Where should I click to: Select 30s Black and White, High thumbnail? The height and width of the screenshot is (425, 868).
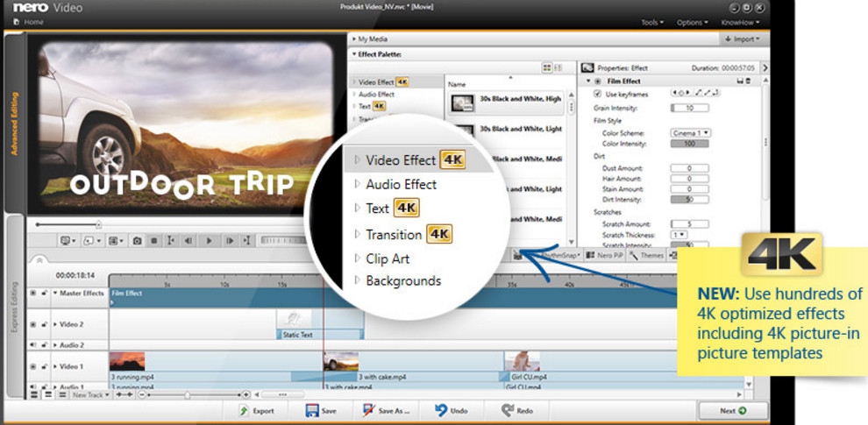click(463, 103)
